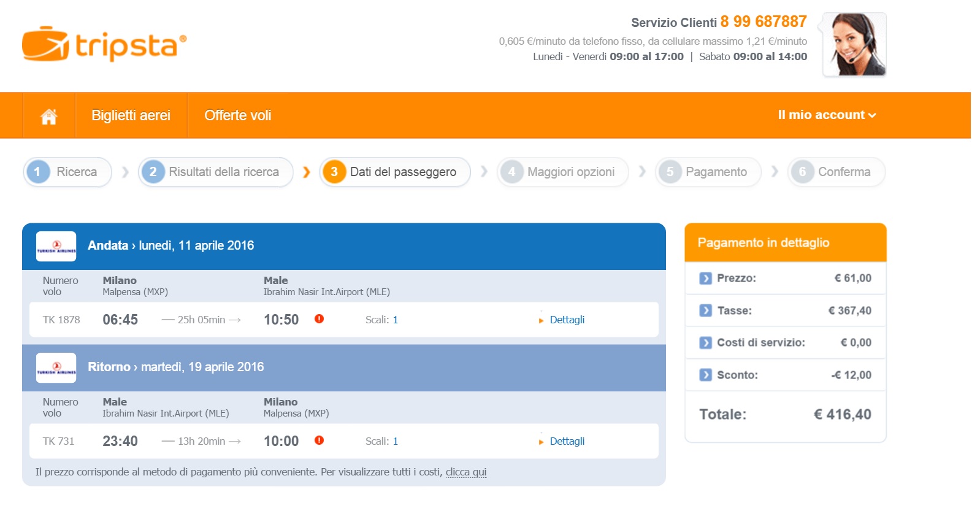
Task: Click the Turkish Airlines logo in Andata header
Action: tap(56, 246)
